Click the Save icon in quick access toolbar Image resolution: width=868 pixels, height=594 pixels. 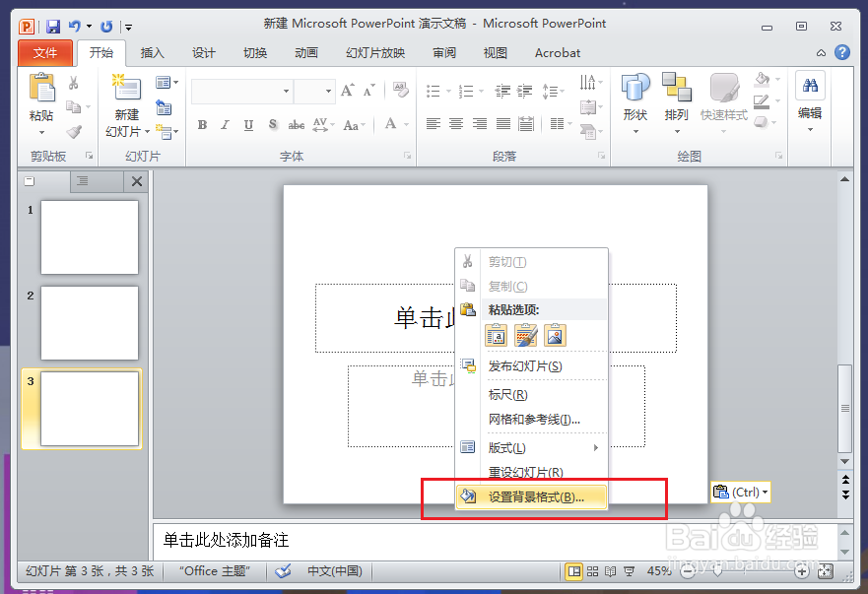53,26
